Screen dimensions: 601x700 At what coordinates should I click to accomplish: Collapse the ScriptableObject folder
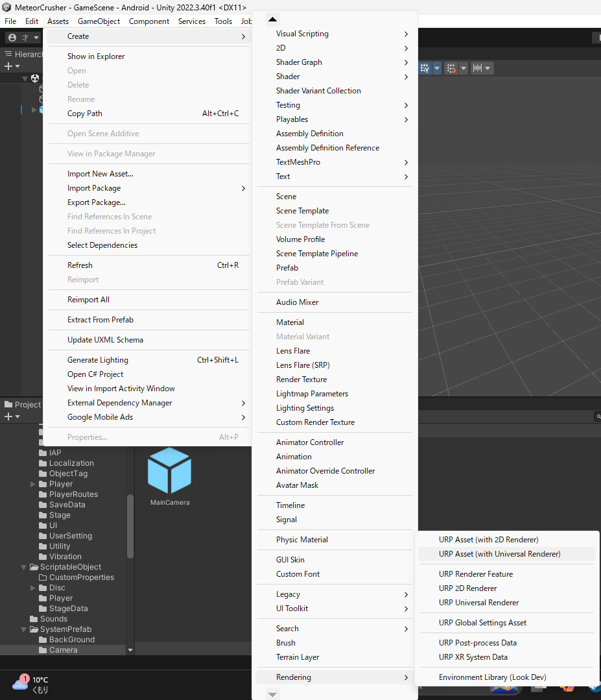point(23,567)
